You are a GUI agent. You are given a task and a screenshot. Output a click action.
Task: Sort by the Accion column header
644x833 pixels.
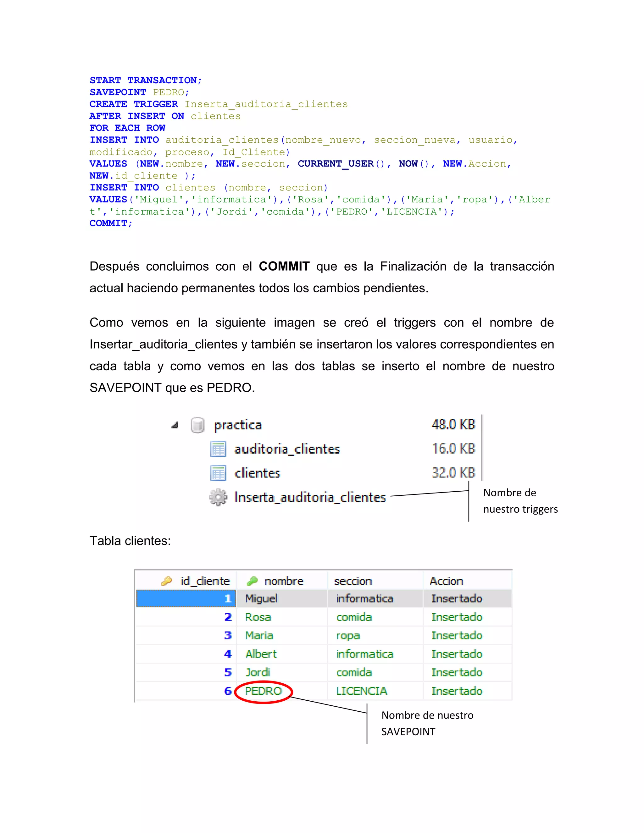[467, 581]
